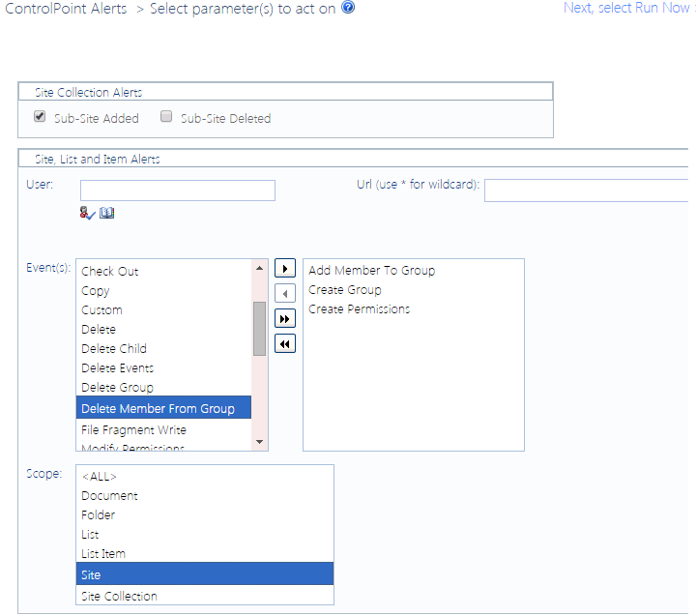This screenshot has height=616, width=696.
Task: Select the 'Delete' event
Action: click(163, 329)
